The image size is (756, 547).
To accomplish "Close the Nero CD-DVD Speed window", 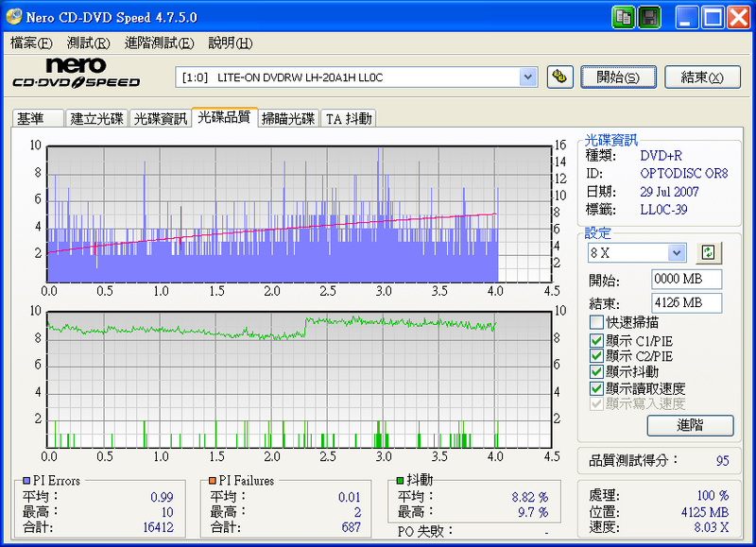I will click(x=739, y=18).
